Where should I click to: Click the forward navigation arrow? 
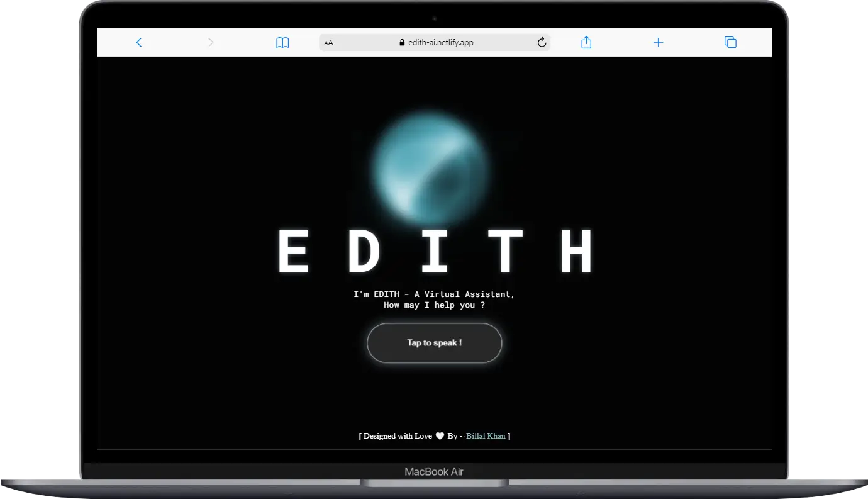pyautogui.click(x=211, y=42)
